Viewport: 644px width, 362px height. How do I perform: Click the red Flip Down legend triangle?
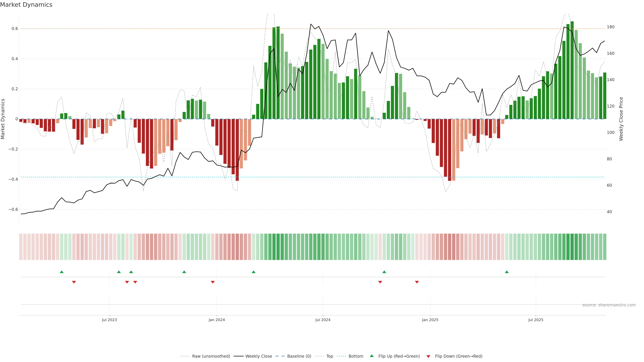(x=428, y=356)
